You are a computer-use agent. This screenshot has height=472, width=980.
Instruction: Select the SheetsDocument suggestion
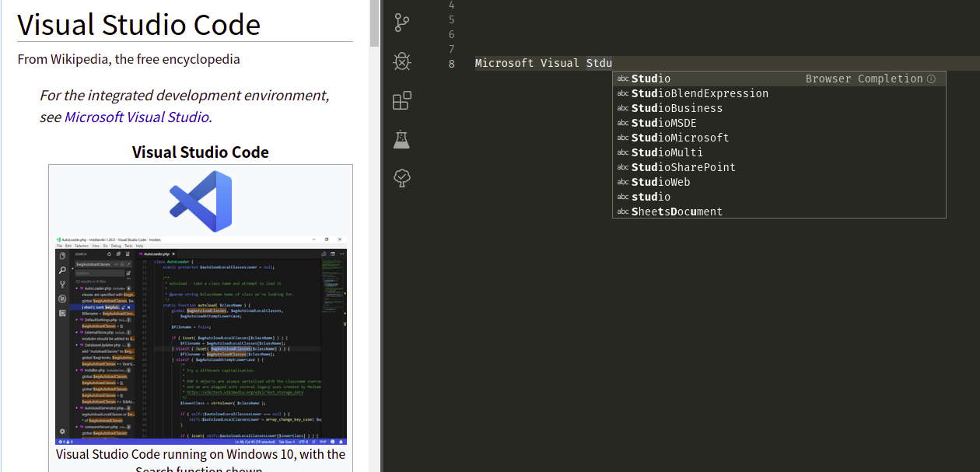point(779,212)
